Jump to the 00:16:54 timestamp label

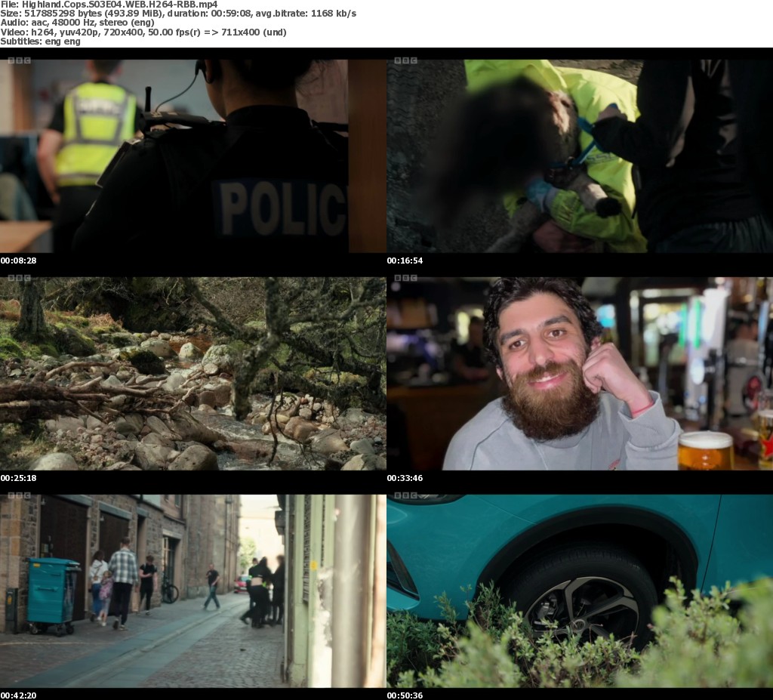point(405,261)
